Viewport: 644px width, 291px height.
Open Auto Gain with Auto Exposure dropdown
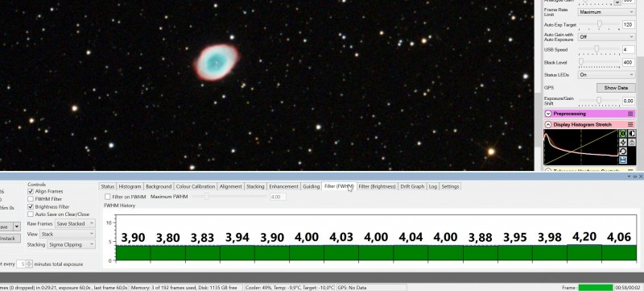[607, 37]
